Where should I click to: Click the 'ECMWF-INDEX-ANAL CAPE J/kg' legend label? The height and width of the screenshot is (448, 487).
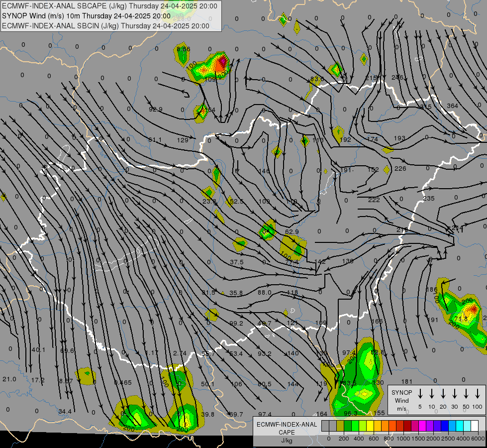click(x=287, y=432)
